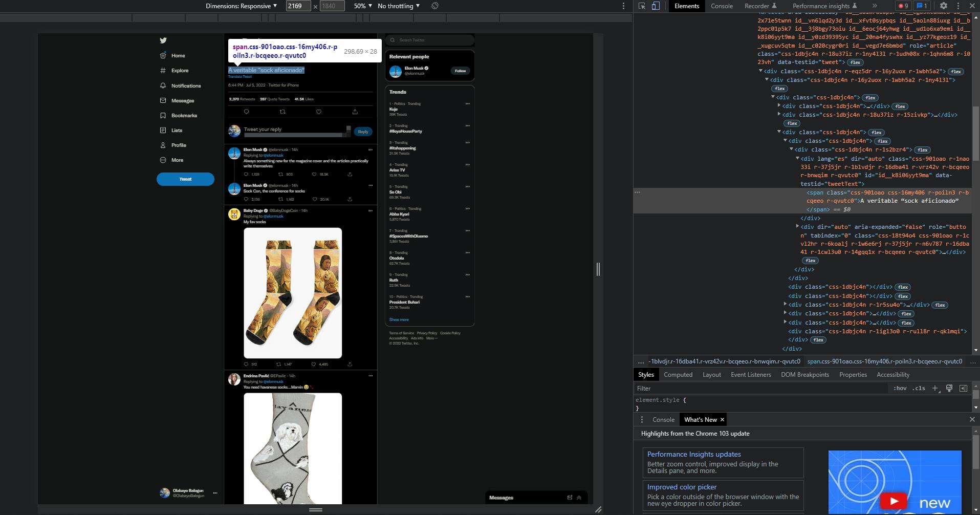Click the main tweet share icon
The width and height of the screenshot is (980, 515).
point(355,112)
